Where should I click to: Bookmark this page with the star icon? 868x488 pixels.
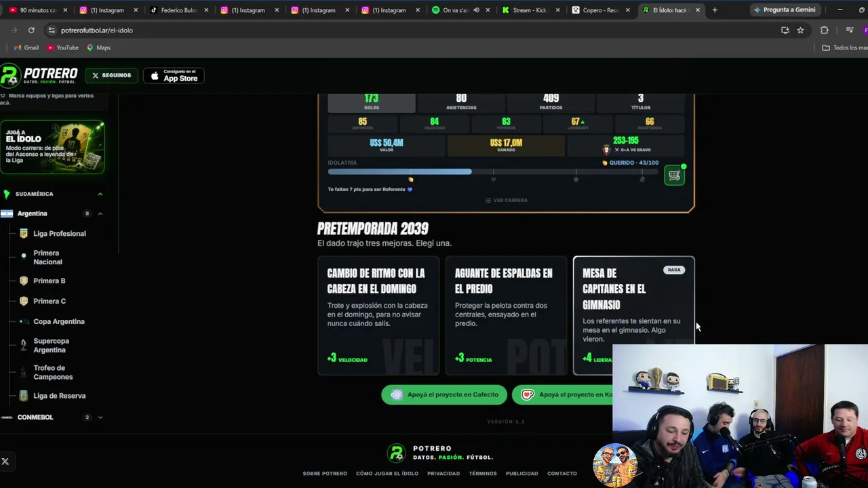800,30
